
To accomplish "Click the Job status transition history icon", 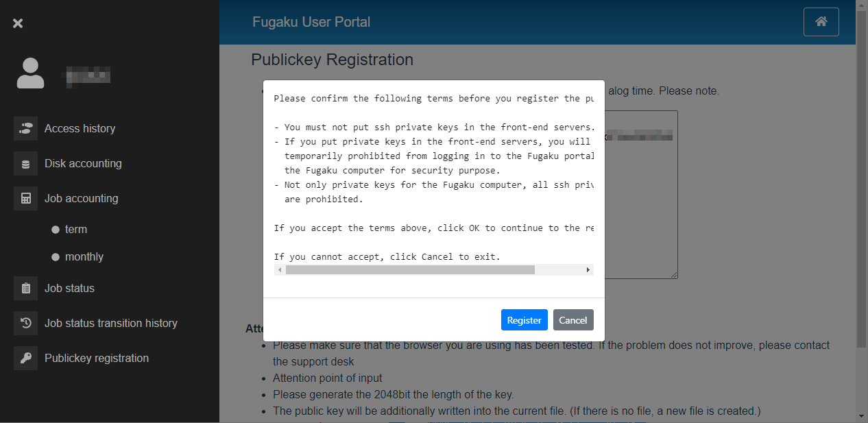I will (x=25, y=324).
